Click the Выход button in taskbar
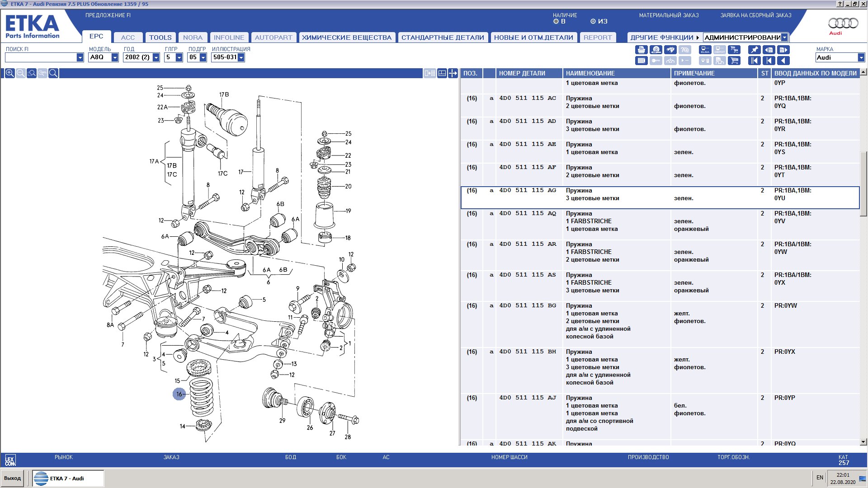Viewport: 868px width, 488px height. click(13, 478)
